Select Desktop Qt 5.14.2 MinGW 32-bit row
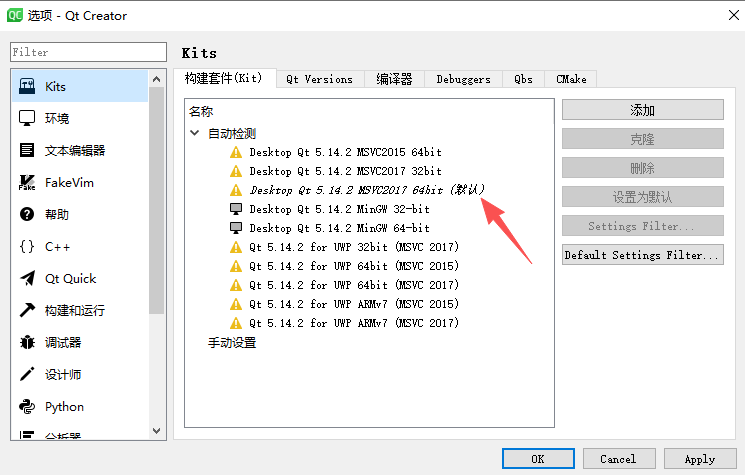 click(340, 209)
